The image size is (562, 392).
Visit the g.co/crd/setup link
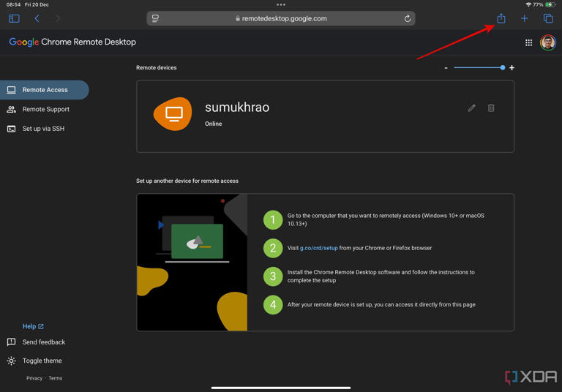pyautogui.click(x=318, y=248)
